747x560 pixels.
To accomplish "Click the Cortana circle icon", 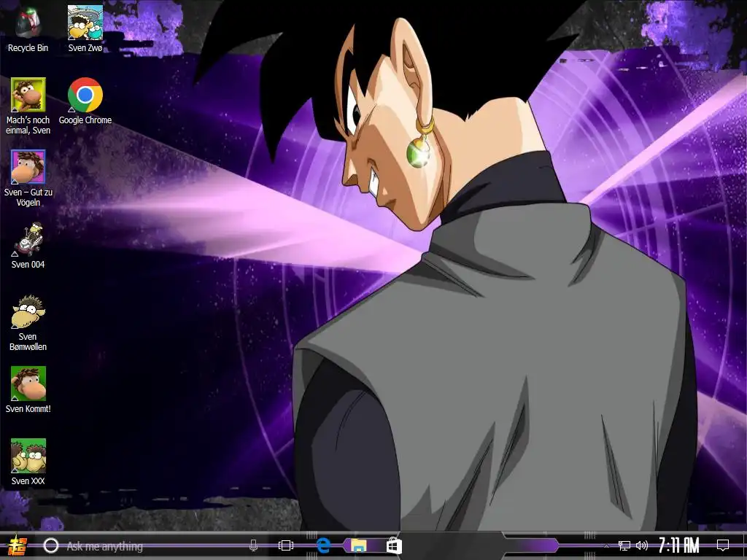I will coord(51,545).
